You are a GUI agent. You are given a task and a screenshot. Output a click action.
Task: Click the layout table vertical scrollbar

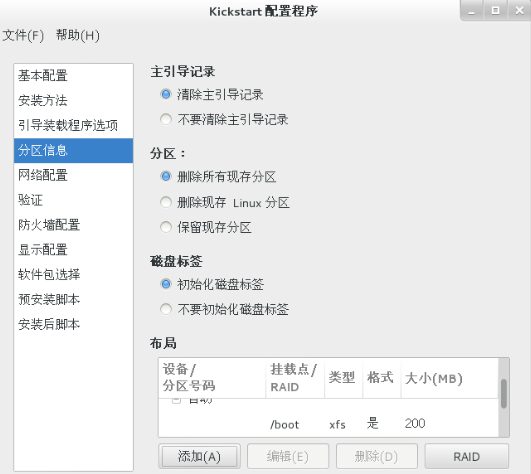tap(504, 394)
